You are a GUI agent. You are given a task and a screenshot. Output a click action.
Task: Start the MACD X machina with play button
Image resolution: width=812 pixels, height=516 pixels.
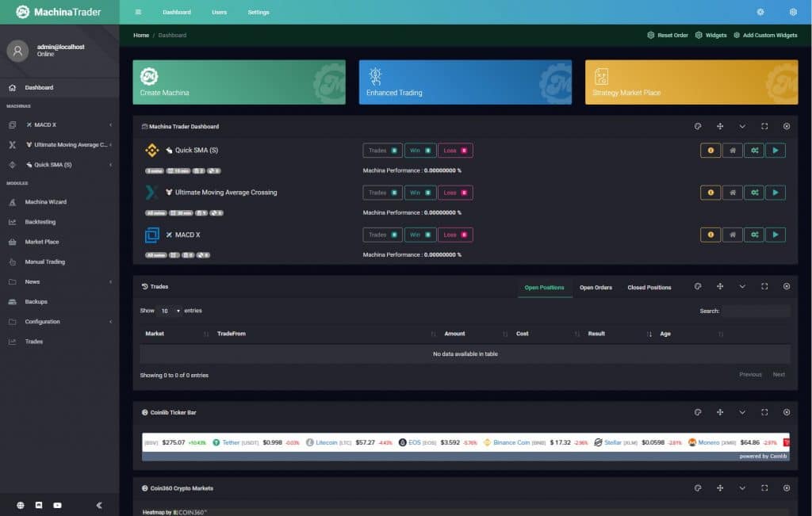[x=776, y=235]
